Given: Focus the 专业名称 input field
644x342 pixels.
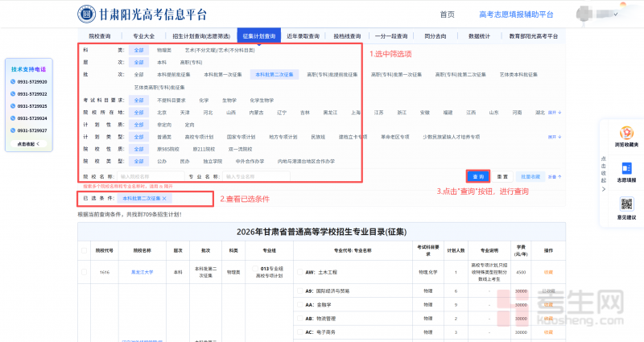Looking at the screenshot, I should [x=256, y=176].
